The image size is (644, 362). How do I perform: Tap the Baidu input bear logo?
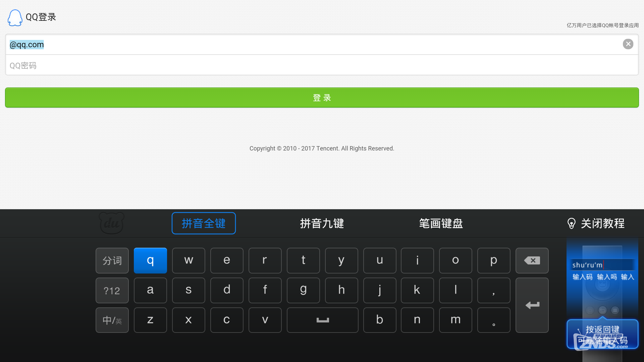point(112,223)
